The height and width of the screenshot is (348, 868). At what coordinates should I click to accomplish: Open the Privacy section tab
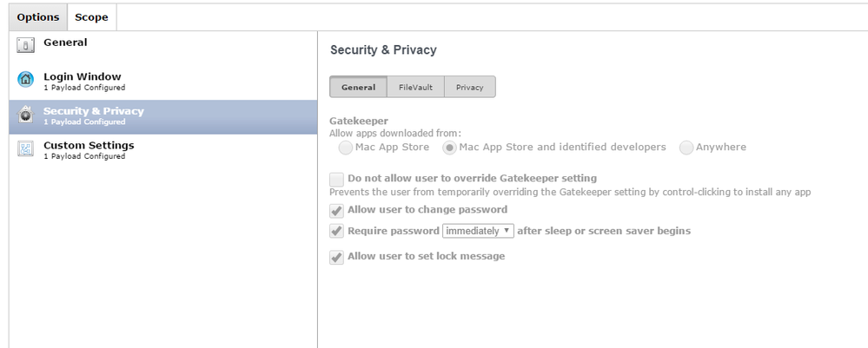tap(470, 87)
